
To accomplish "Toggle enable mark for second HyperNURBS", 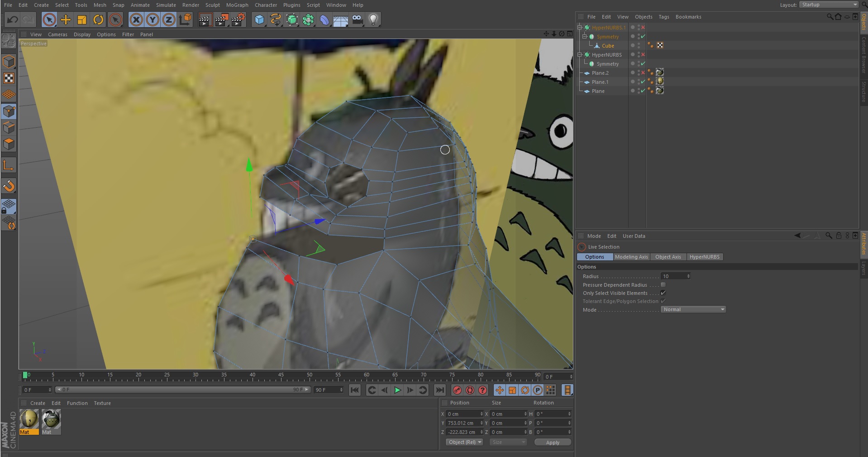I will click(643, 54).
